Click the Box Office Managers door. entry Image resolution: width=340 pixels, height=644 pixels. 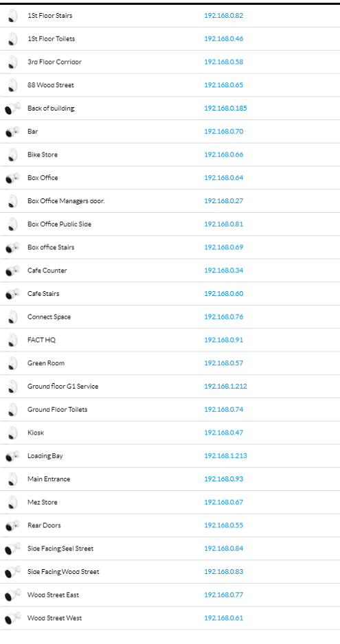pyautogui.click(x=170, y=201)
